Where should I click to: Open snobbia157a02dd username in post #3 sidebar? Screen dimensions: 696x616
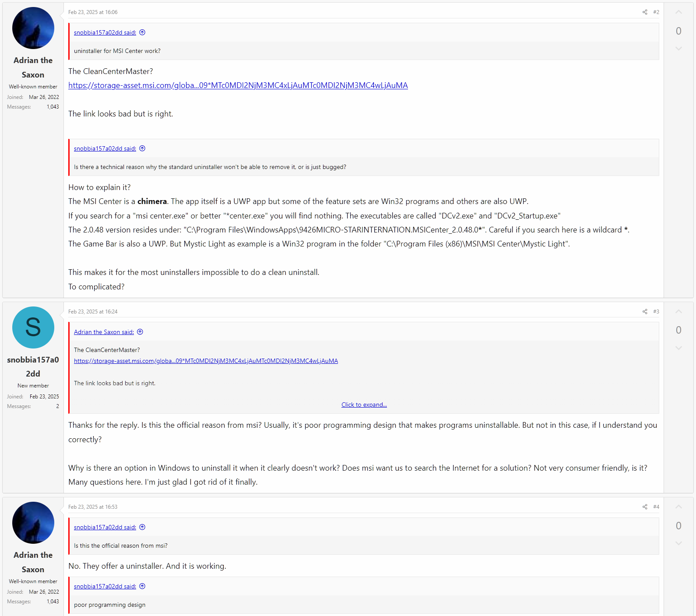pyautogui.click(x=33, y=366)
